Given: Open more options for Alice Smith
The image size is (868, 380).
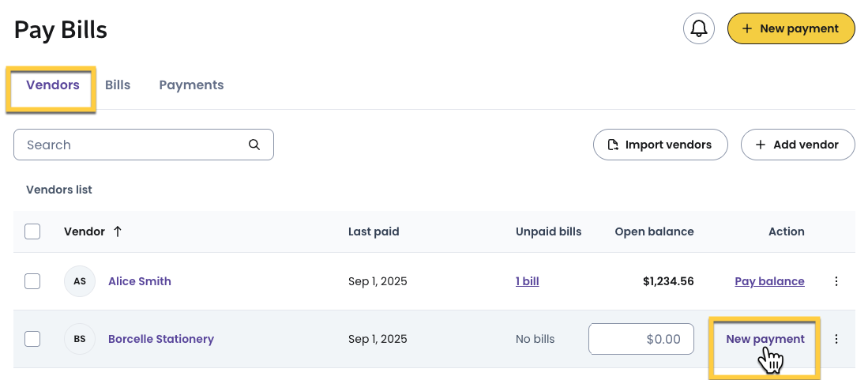Looking at the screenshot, I should 836,281.
